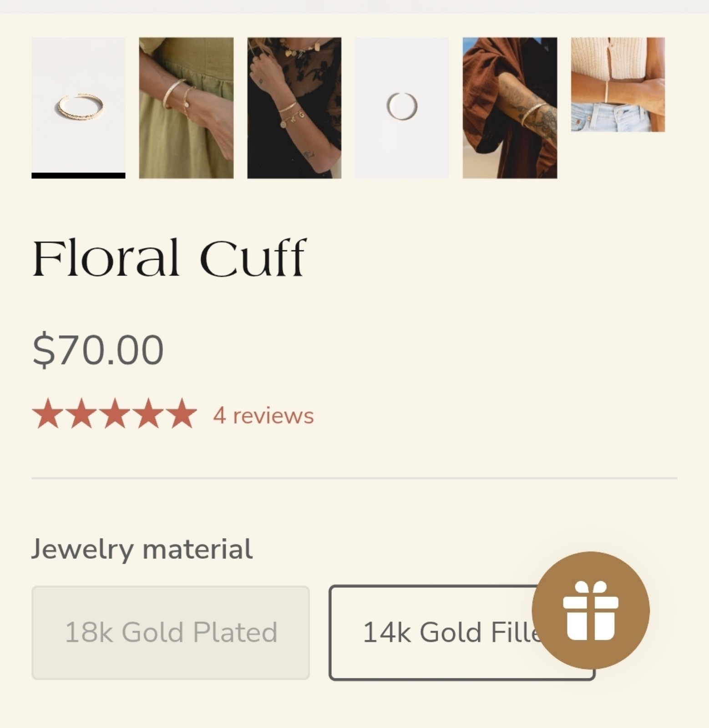
Task: Click the Floral Cuff product title
Action: tap(169, 258)
